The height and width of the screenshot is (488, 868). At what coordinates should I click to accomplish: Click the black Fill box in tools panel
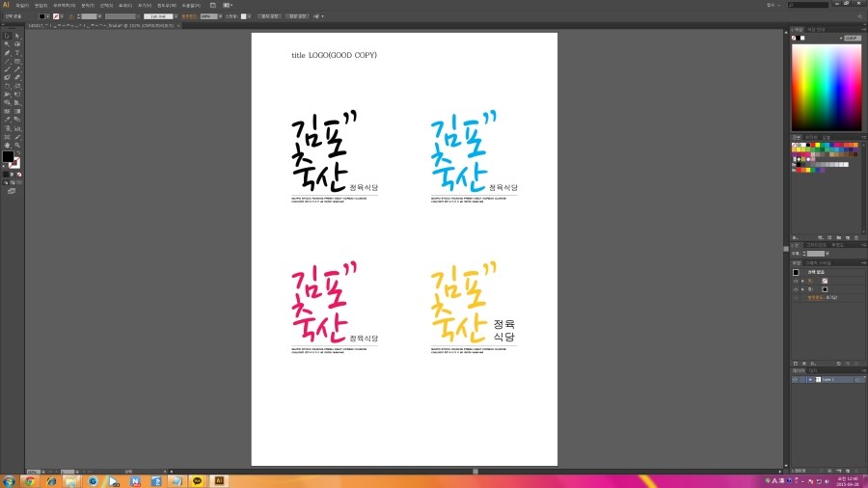click(8, 157)
